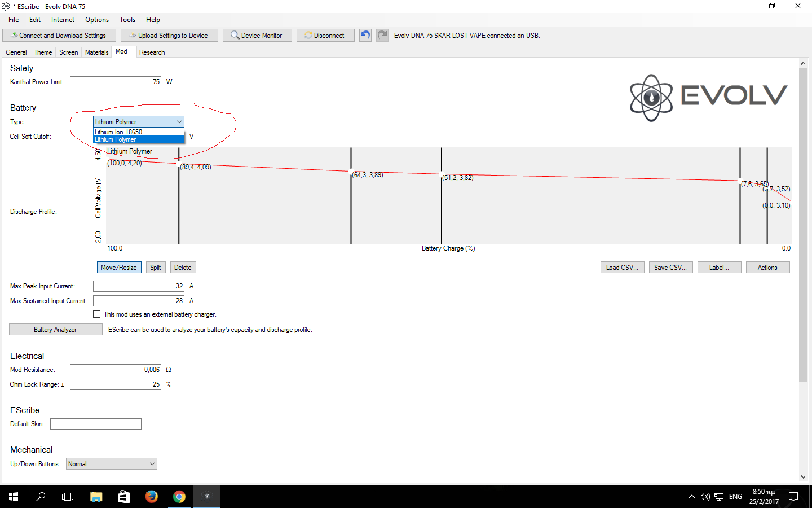Click the Split button
The width and height of the screenshot is (812, 508).
(x=155, y=268)
